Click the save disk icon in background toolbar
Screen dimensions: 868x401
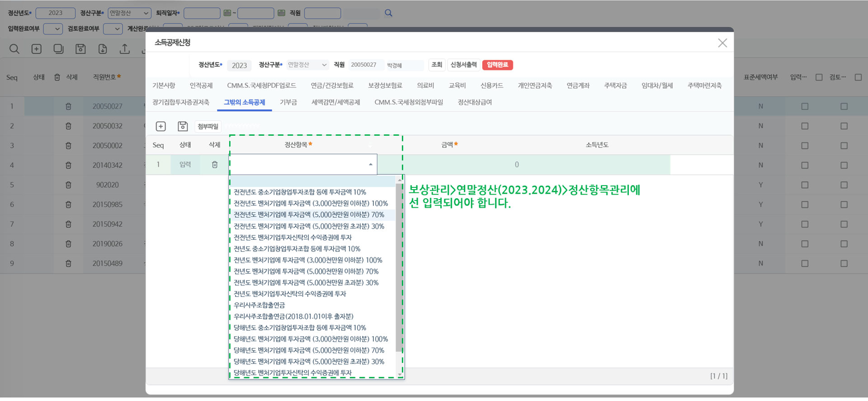(80, 49)
